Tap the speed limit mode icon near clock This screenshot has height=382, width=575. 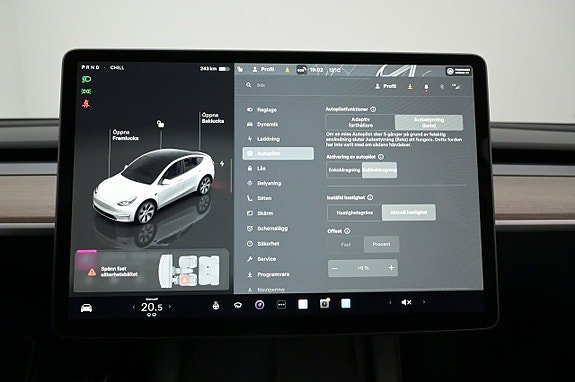coord(301,70)
